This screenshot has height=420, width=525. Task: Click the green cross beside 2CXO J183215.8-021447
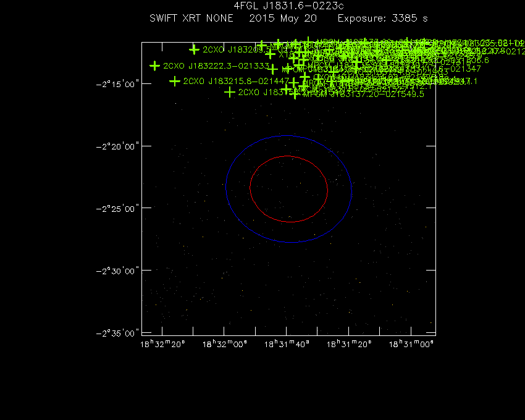click(x=174, y=81)
